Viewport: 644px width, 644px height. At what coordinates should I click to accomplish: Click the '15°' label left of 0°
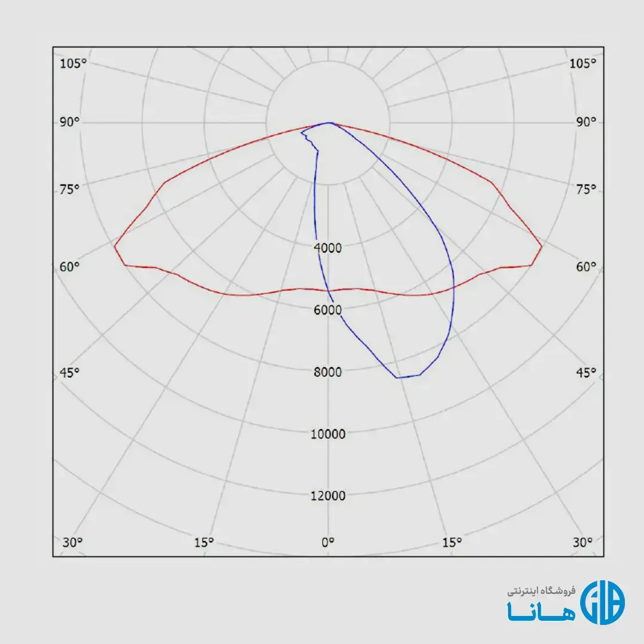(204, 543)
